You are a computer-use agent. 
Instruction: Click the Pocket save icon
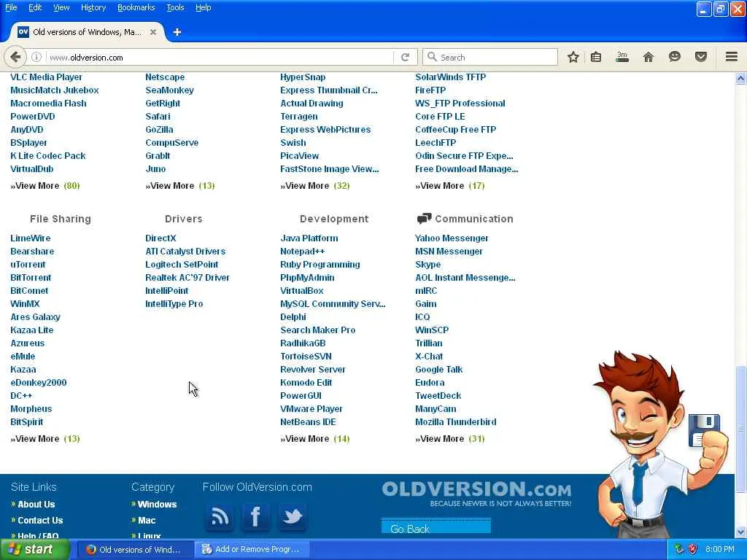tap(701, 57)
